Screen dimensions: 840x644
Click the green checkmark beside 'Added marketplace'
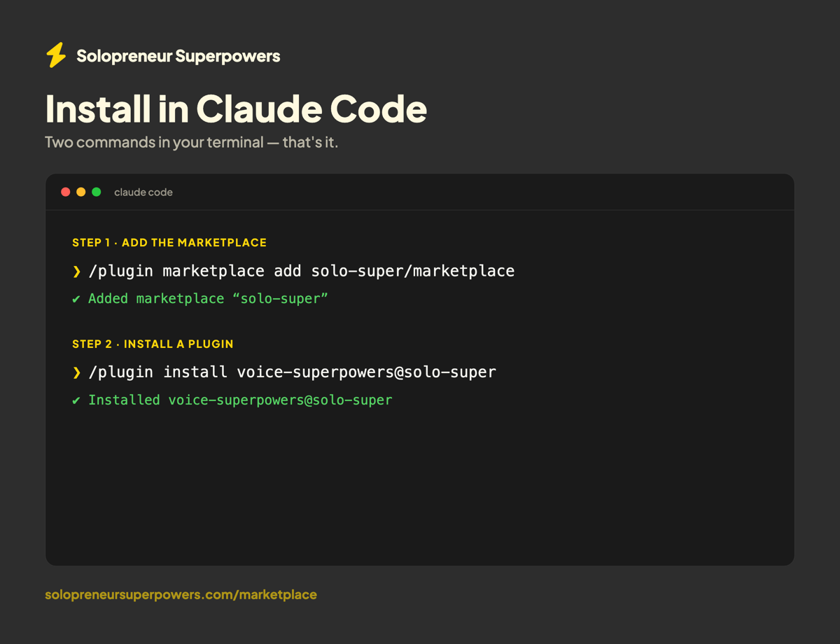click(x=76, y=300)
